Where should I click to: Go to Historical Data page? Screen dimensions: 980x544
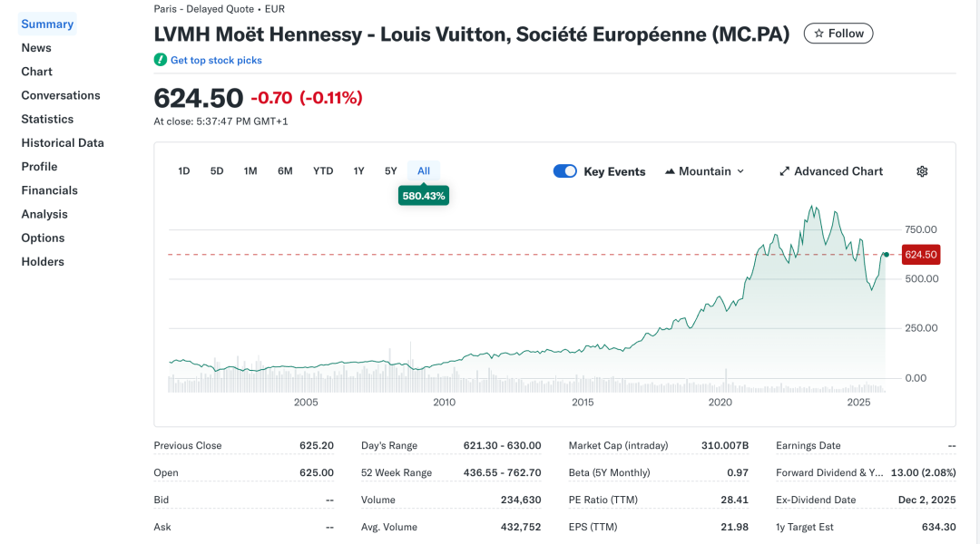[x=63, y=142]
